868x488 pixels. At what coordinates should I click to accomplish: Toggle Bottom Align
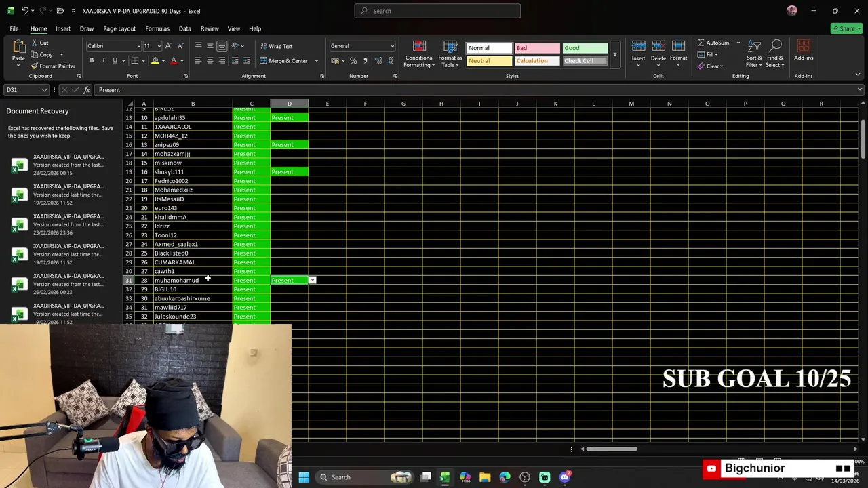pos(222,46)
